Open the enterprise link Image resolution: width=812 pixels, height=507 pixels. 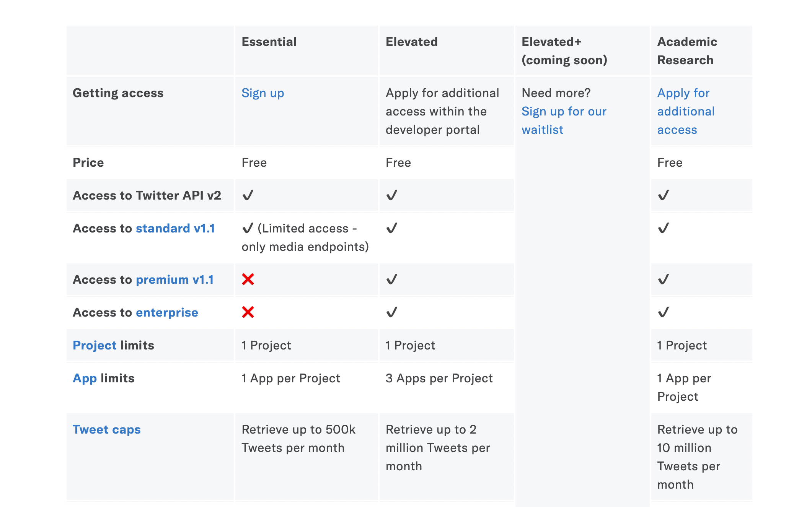click(x=167, y=312)
